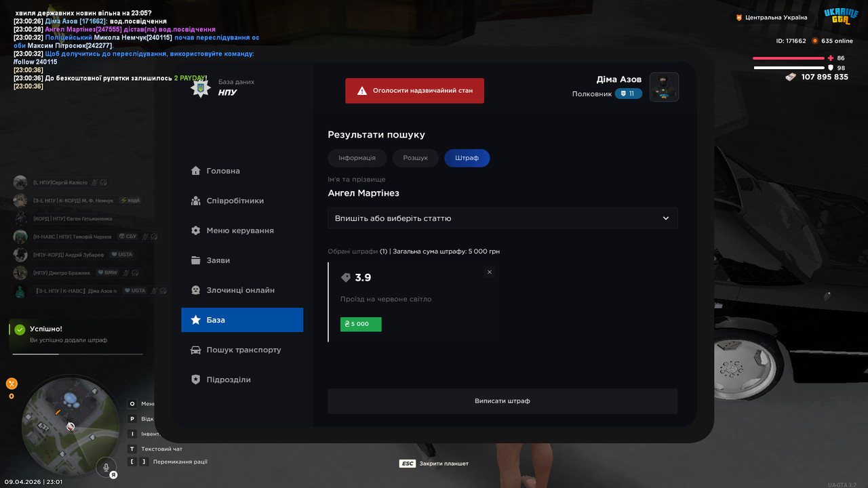This screenshot has height=488, width=868.
Task: Open Меню керування in the sidebar
Action: pyautogui.click(x=242, y=230)
